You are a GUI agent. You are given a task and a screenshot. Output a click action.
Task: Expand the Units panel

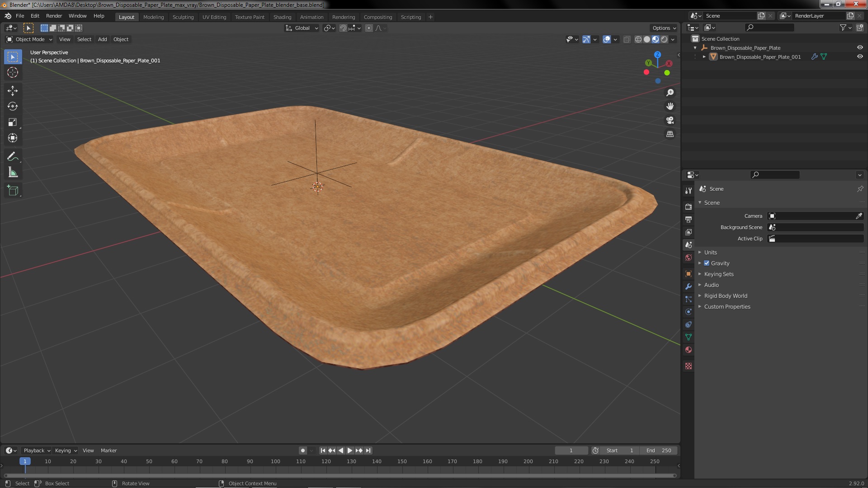tap(710, 253)
